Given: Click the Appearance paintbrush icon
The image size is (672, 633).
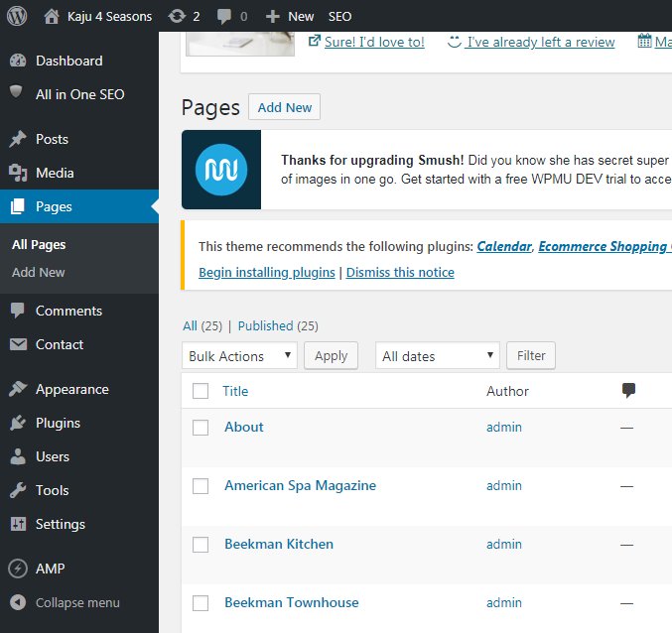Looking at the screenshot, I should point(18,389).
